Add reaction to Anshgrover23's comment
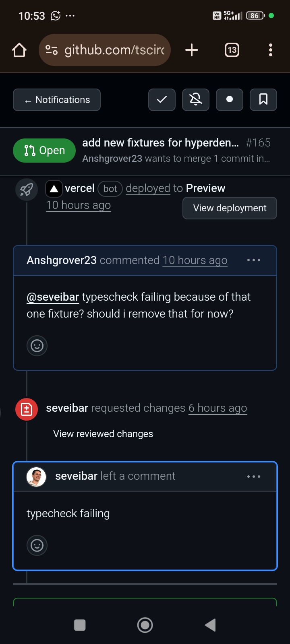 pos(37,346)
